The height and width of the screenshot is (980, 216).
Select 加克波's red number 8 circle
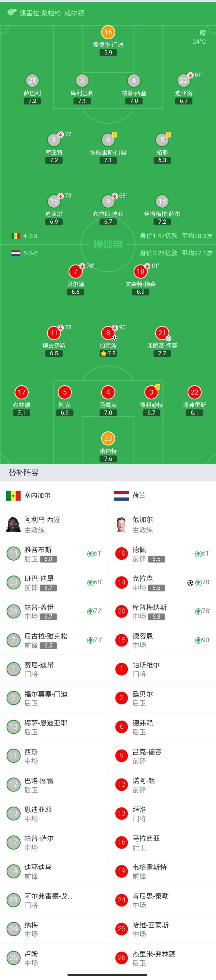pyautogui.click(x=108, y=333)
